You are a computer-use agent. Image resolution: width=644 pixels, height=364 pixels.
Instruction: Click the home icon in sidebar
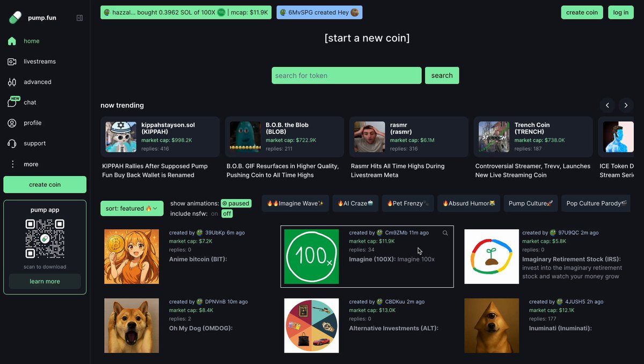12,41
